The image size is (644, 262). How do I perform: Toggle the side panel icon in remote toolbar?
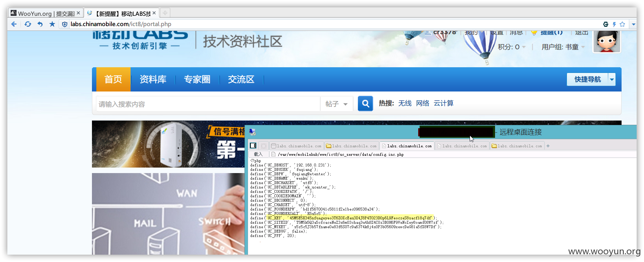pyautogui.click(x=253, y=146)
